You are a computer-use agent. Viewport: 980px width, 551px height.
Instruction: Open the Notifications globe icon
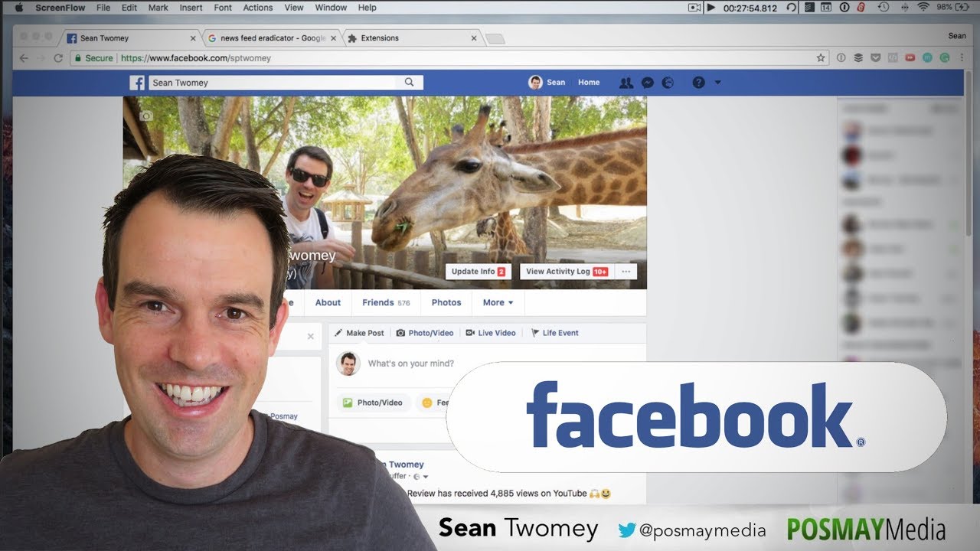(668, 83)
